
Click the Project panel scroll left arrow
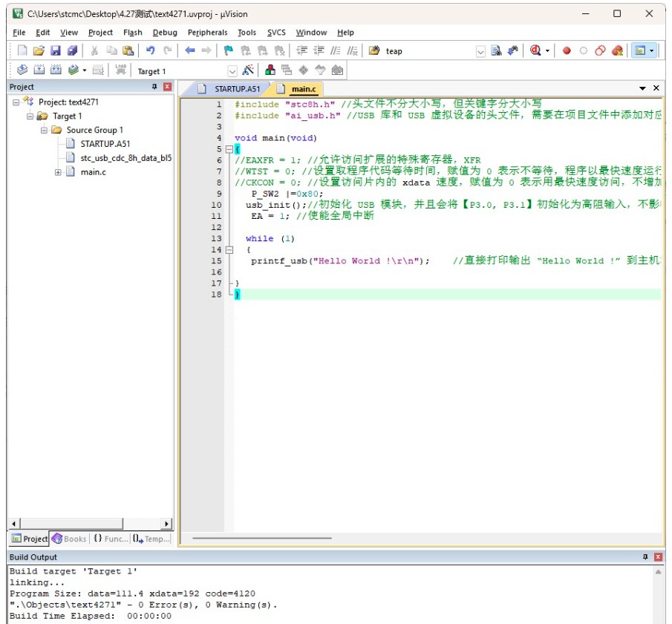tap(14, 523)
